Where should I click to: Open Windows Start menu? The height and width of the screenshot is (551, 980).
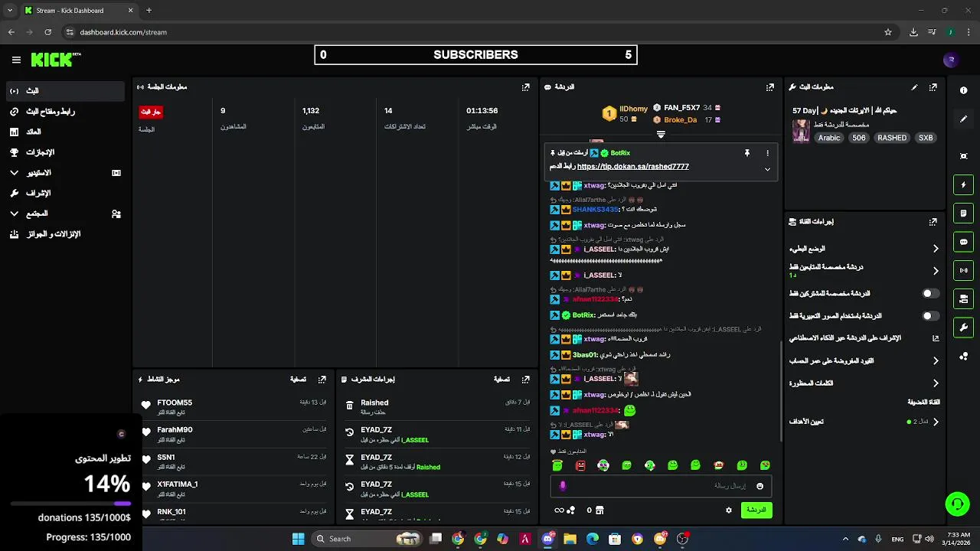click(298, 539)
